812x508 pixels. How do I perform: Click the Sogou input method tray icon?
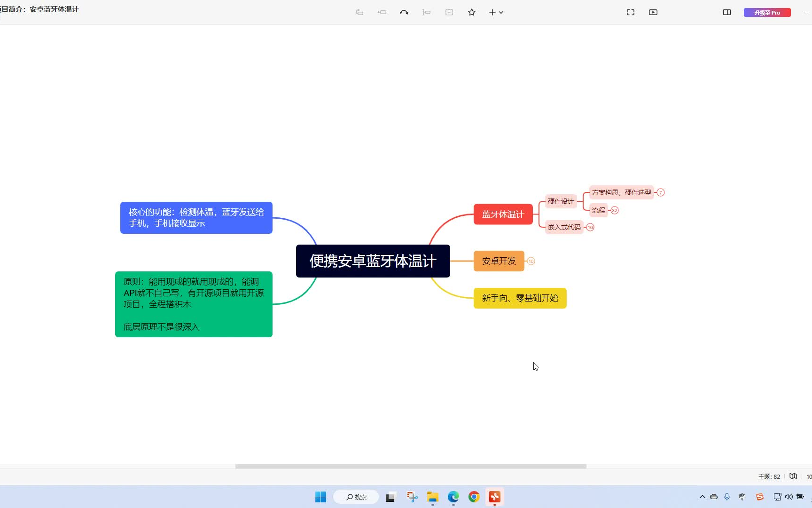click(x=760, y=497)
